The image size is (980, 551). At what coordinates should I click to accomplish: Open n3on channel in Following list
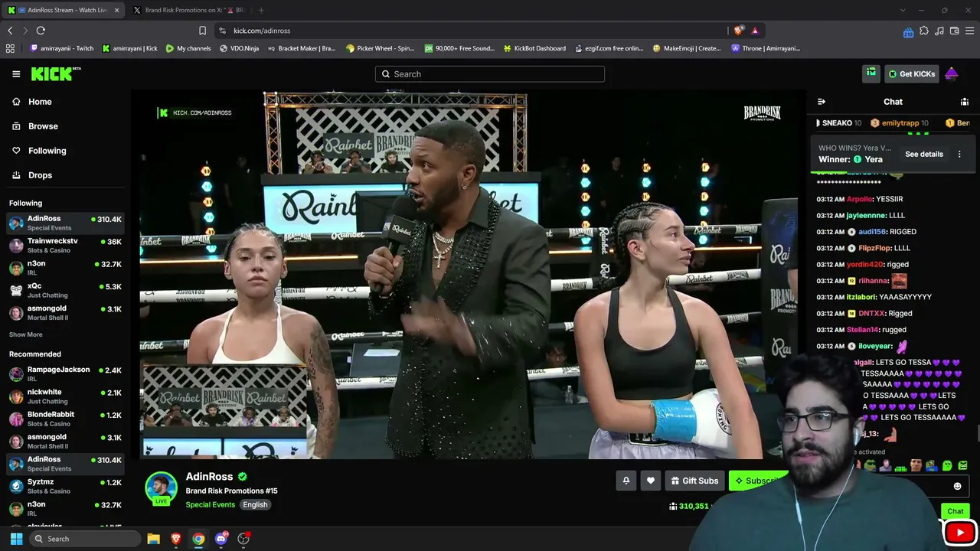pos(66,268)
